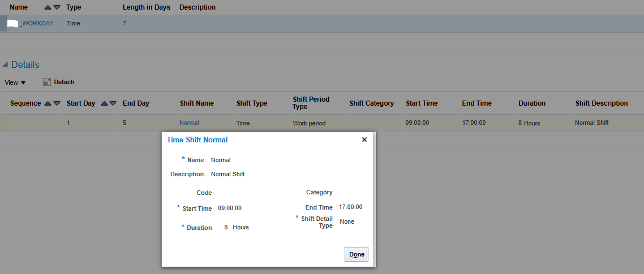Click the 8 Hours duration cell
The height and width of the screenshot is (274, 644).
530,123
